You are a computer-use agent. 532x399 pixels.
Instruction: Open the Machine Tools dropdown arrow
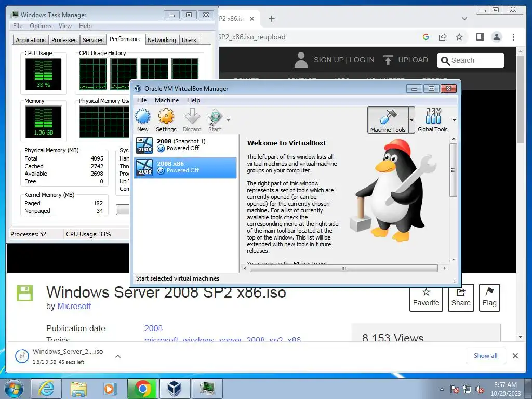click(411, 120)
